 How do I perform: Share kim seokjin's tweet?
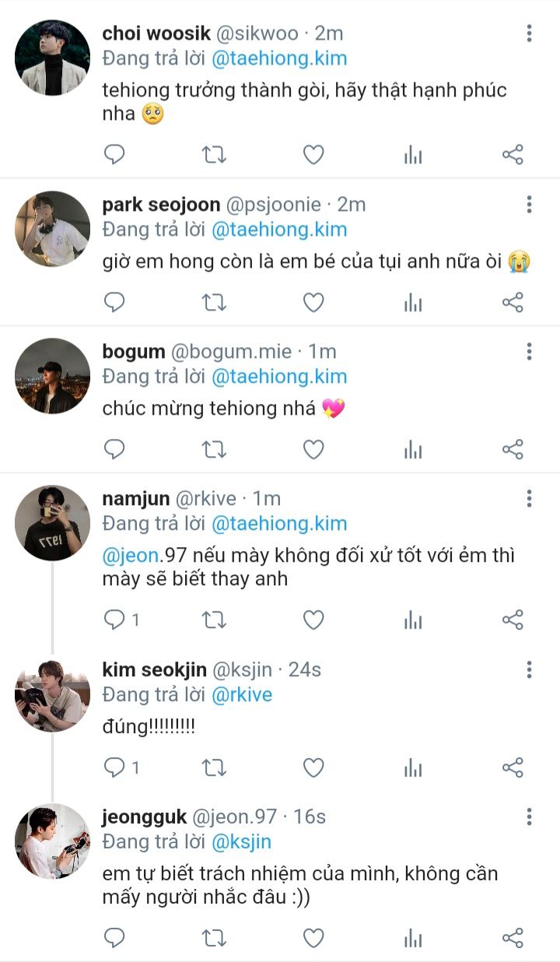pyautogui.click(x=513, y=768)
